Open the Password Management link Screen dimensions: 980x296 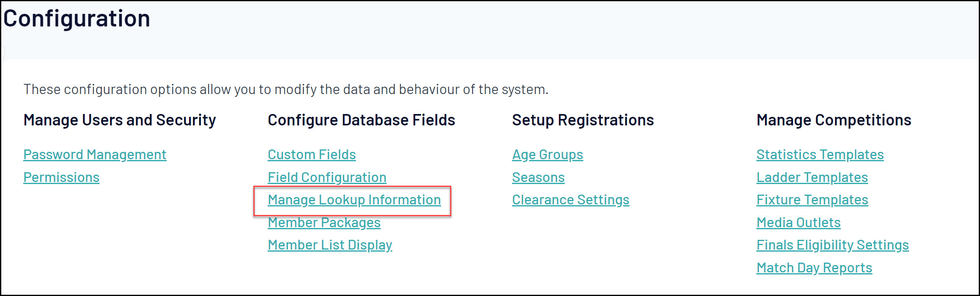point(95,155)
